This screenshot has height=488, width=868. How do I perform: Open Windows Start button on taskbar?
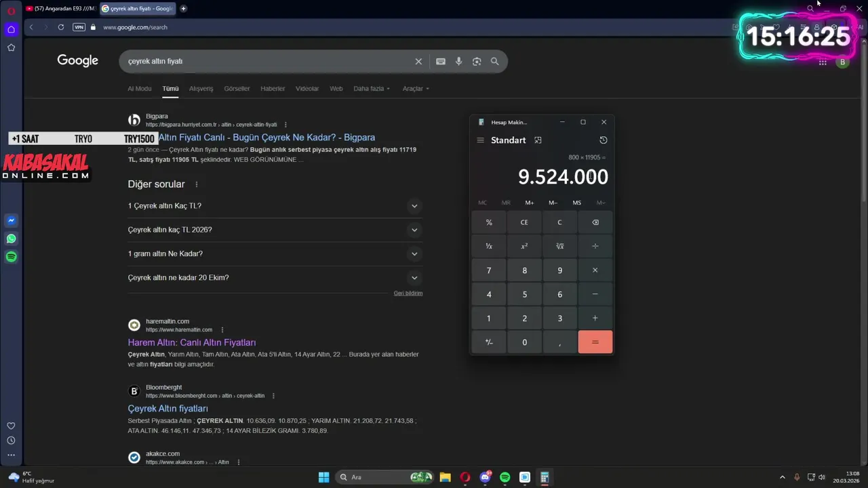(x=323, y=477)
